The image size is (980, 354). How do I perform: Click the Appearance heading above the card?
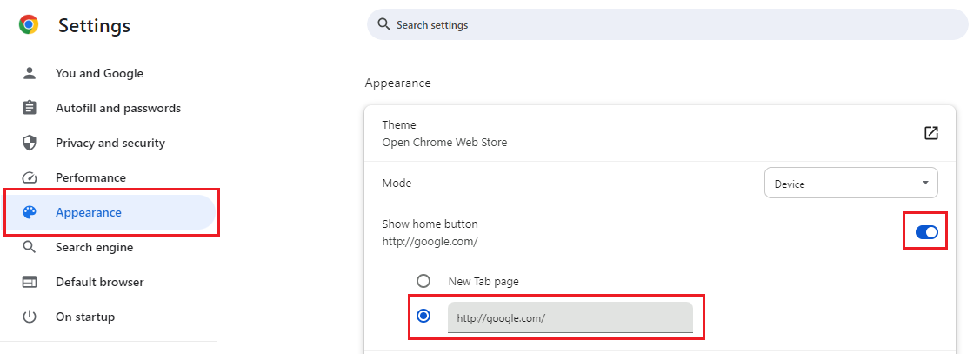click(398, 83)
